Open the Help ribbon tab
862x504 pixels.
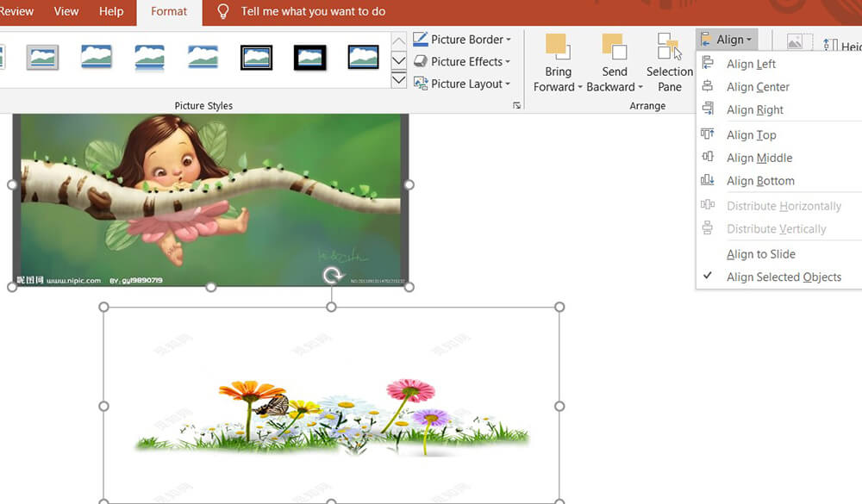111,12
